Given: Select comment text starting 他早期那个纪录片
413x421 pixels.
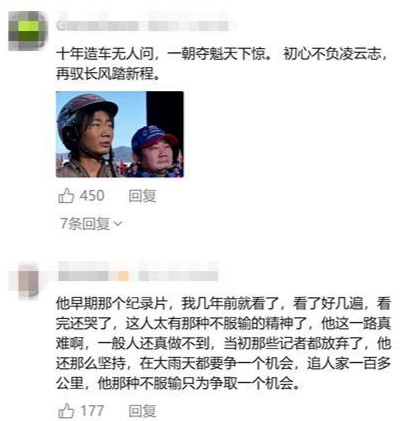Looking at the screenshot, I should point(223,343).
